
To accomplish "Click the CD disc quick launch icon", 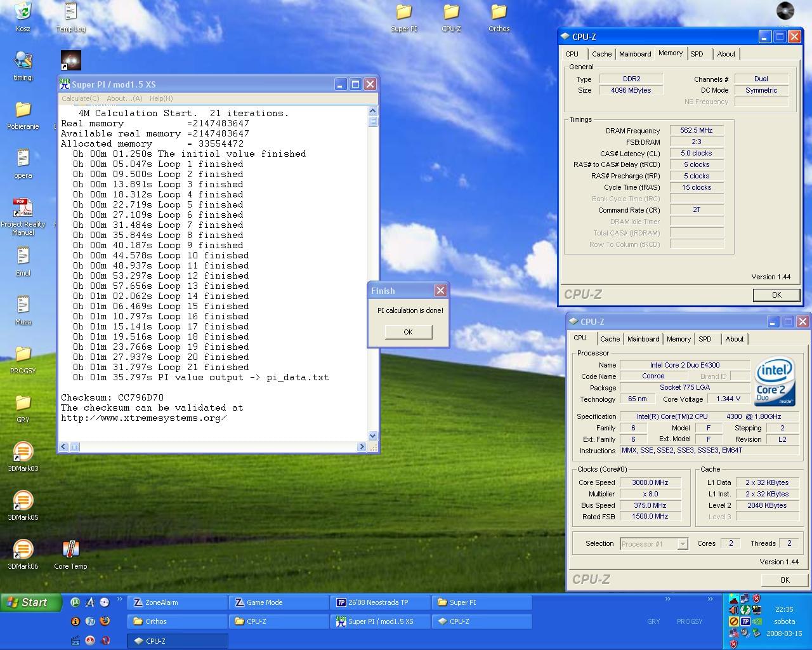I will [x=105, y=602].
